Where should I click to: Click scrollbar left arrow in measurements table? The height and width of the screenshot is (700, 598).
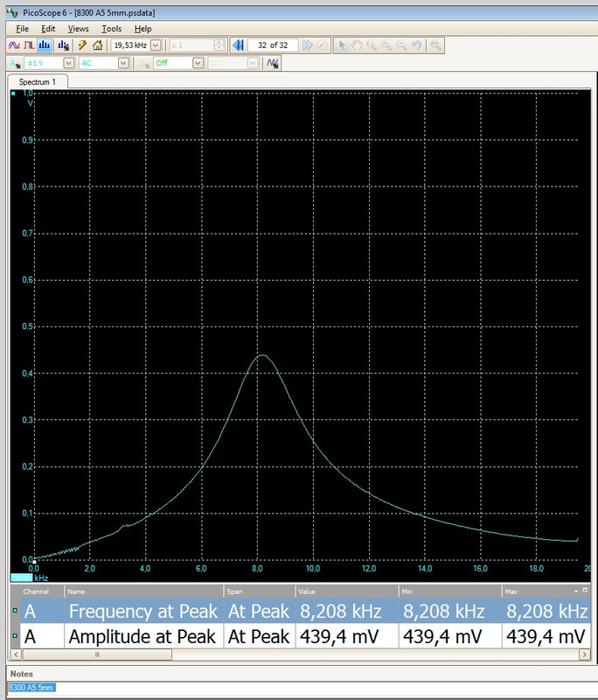pyautogui.click(x=16, y=654)
